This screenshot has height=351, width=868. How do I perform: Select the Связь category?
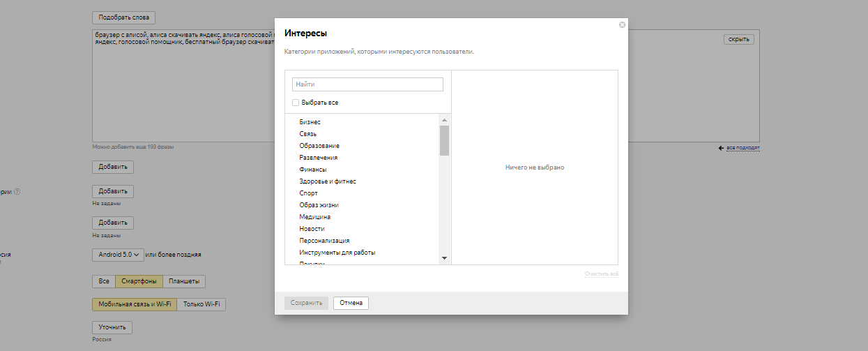pos(307,134)
